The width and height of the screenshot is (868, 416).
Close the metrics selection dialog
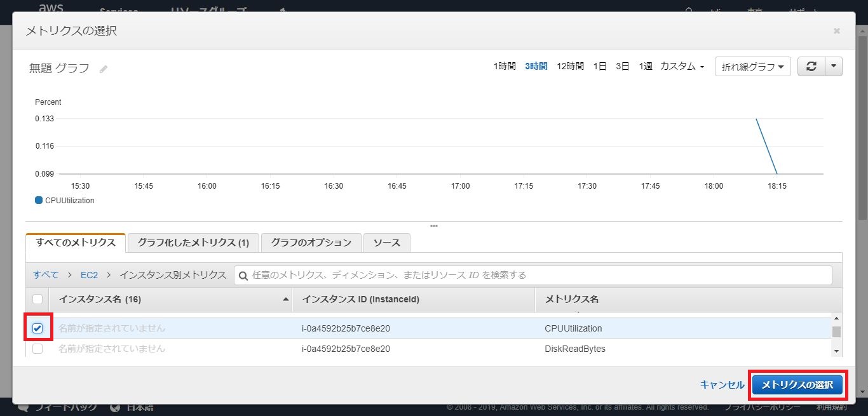[836, 30]
